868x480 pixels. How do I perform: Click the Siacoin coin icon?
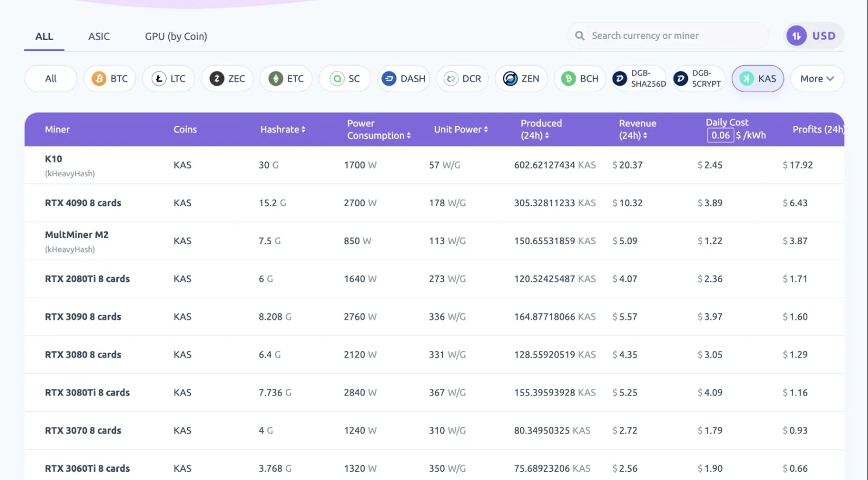pyautogui.click(x=337, y=79)
